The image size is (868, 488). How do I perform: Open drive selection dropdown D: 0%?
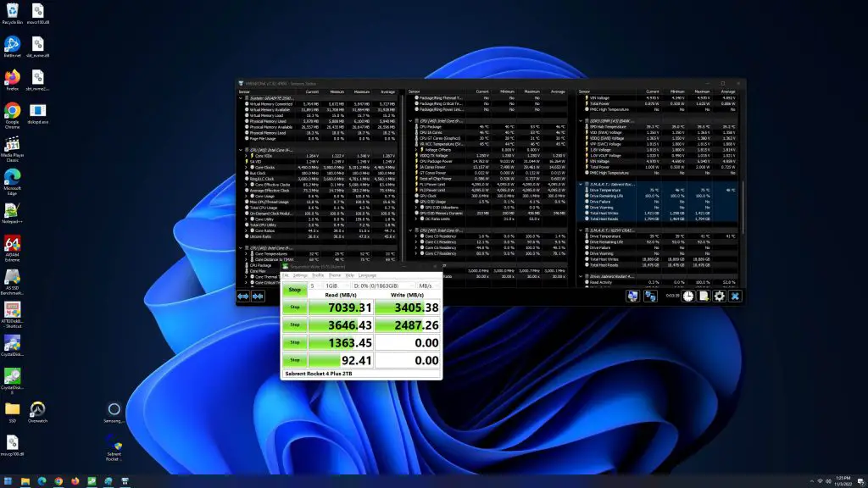(382, 286)
